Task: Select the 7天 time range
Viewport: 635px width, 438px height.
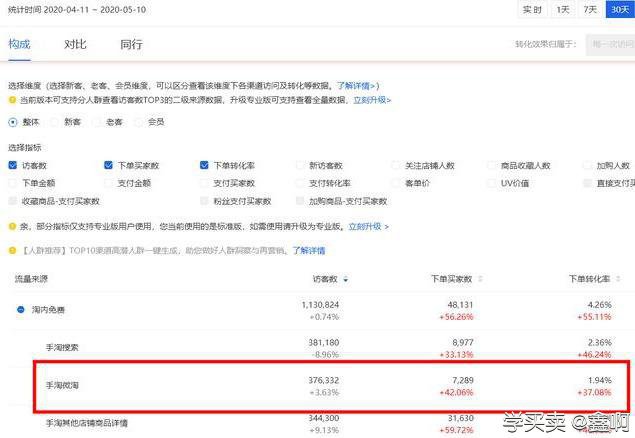Action: (590, 9)
